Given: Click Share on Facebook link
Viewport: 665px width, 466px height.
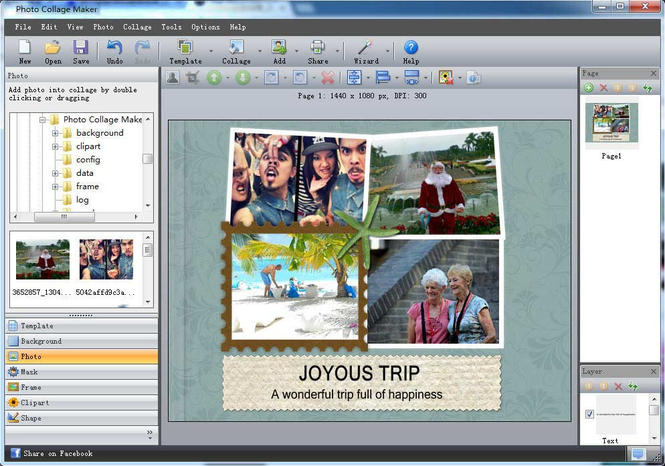Looking at the screenshot, I should pos(58,453).
